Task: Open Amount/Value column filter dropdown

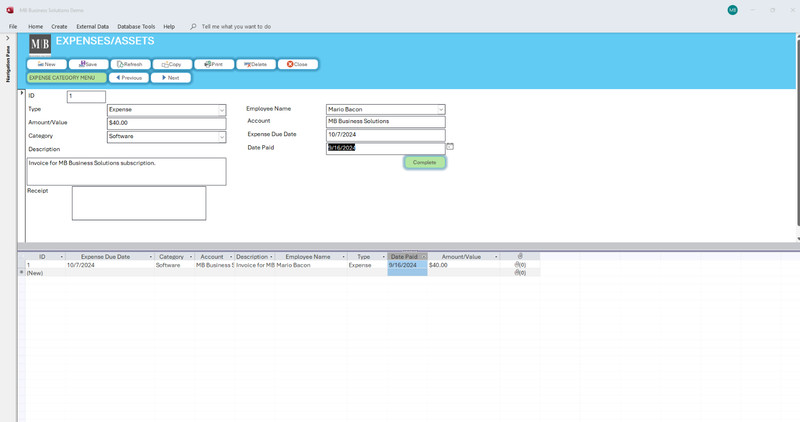Action: pos(496,257)
